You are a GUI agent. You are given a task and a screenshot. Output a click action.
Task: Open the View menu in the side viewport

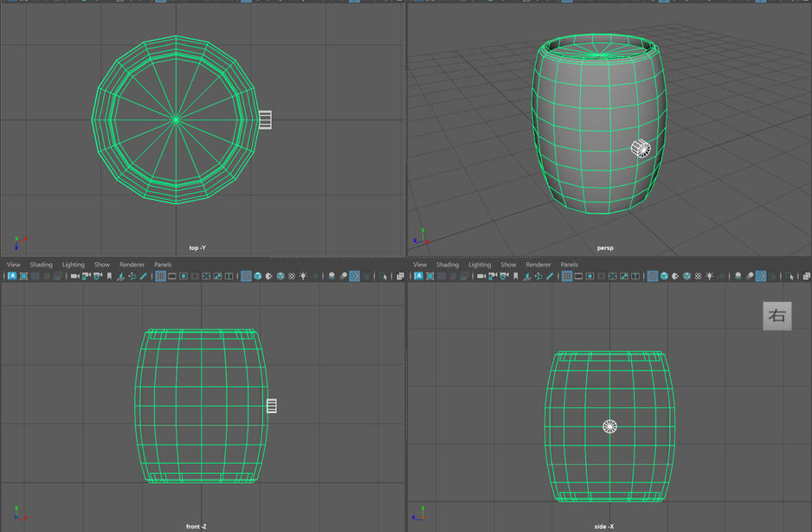pyautogui.click(x=419, y=265)
